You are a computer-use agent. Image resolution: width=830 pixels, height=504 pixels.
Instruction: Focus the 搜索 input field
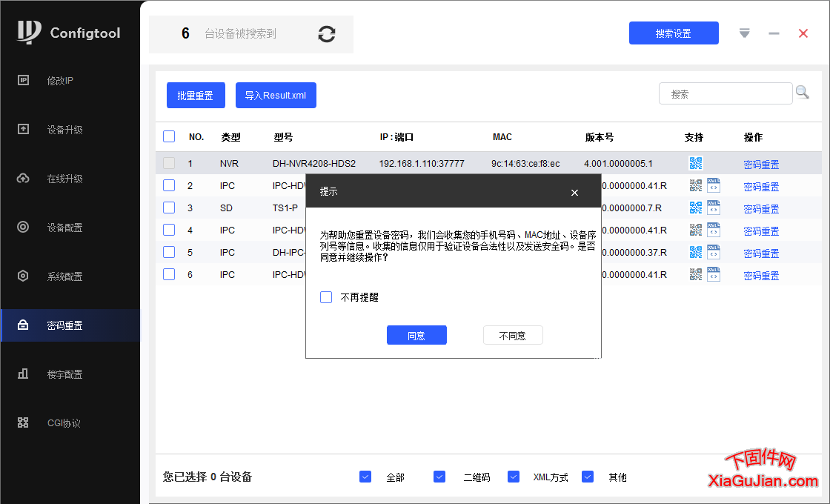(726, 93)
